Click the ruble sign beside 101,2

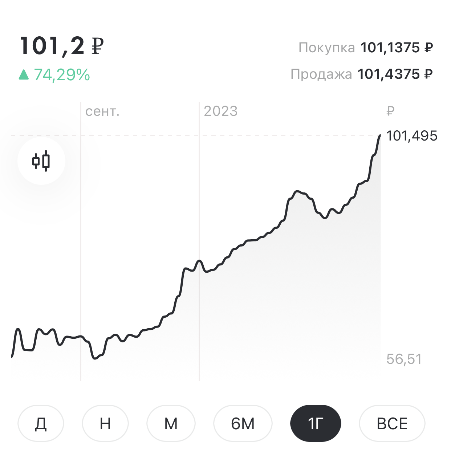pos(97,46)
